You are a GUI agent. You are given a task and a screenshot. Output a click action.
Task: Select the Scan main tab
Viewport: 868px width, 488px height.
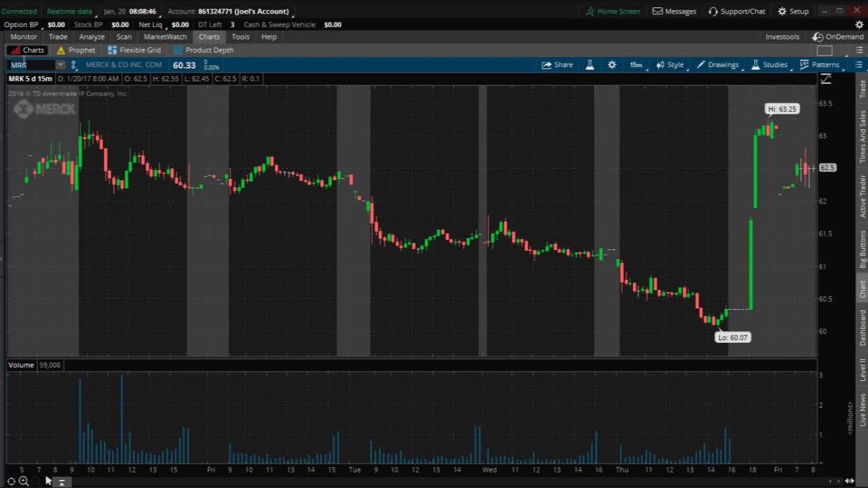pos(124,37)
